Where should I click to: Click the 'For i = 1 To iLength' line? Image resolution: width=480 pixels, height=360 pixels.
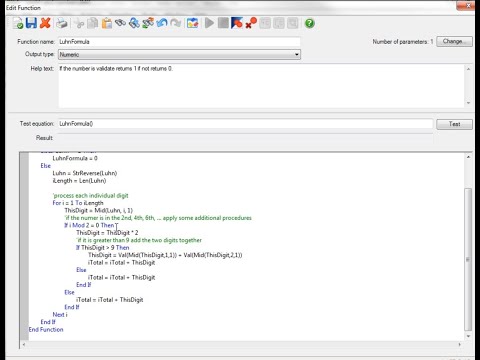click(x=78, y=203)
